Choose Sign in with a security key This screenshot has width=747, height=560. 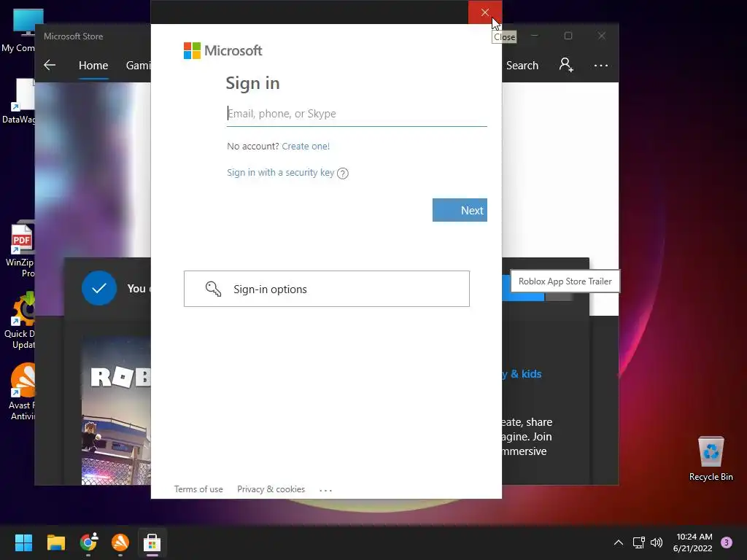[281, 172]
